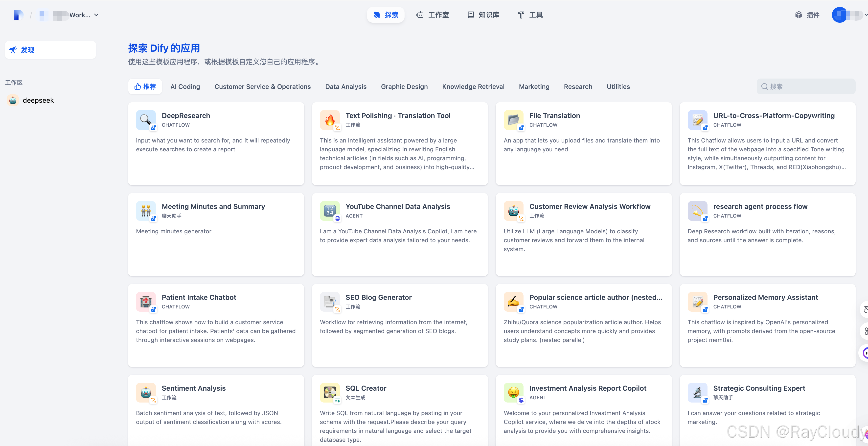
Task: Switch to the Knowledge Retrieval category
Action: coord(473,86)
